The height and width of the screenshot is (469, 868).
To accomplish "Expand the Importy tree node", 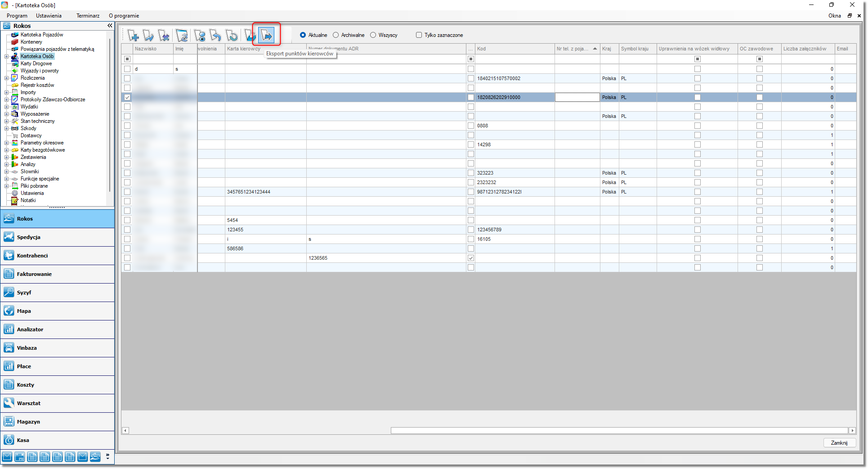I will pos(6,93).
